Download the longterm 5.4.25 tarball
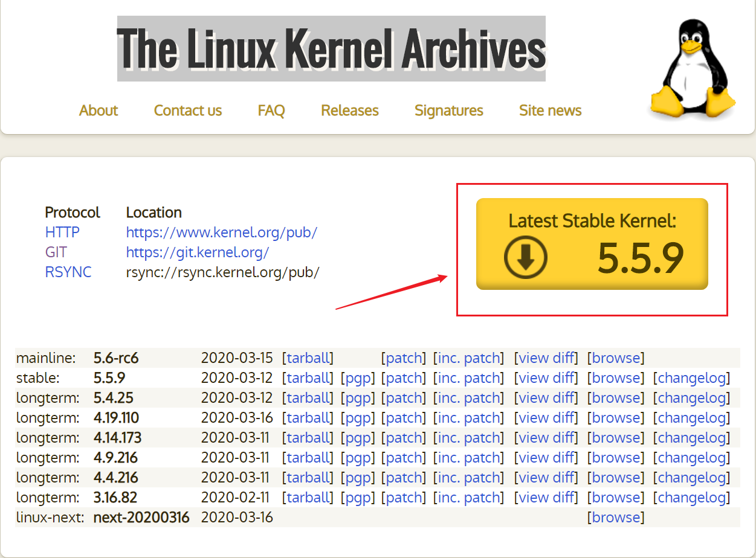 click(x=308, y=398)
